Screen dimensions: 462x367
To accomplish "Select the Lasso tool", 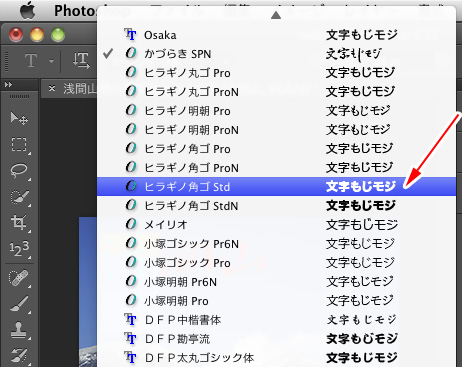I will pos(19,170).
